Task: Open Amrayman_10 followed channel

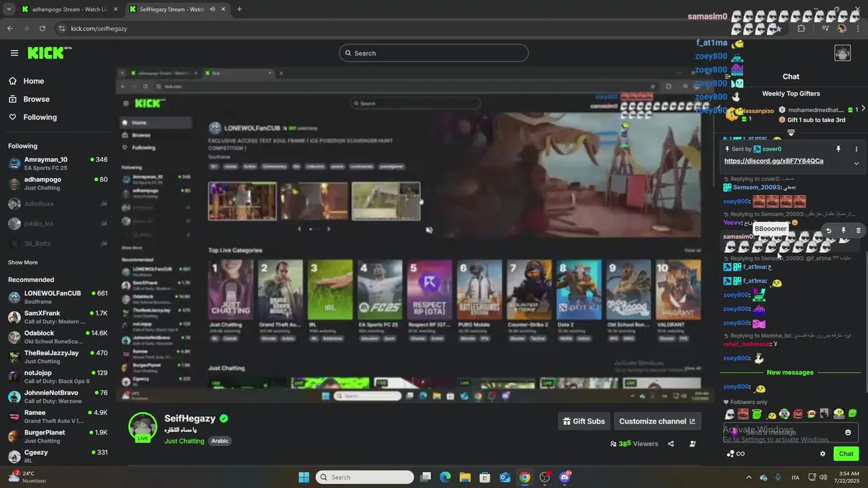Action: coord(58,163)
